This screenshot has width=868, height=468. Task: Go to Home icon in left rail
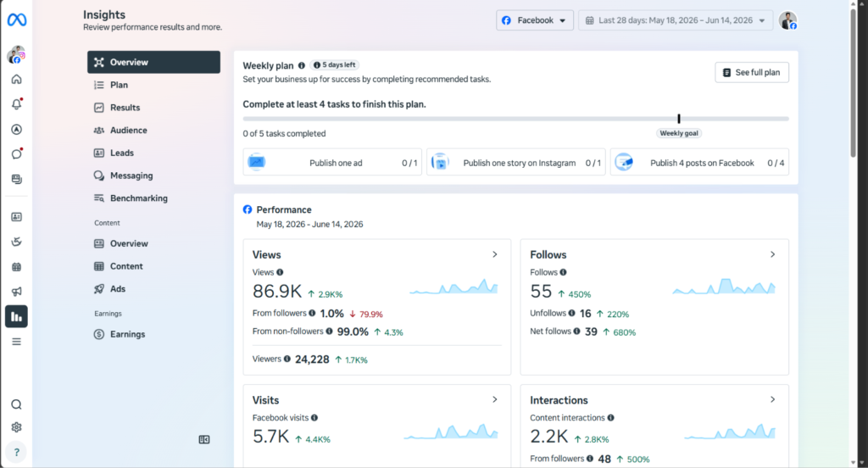[17, 79]
